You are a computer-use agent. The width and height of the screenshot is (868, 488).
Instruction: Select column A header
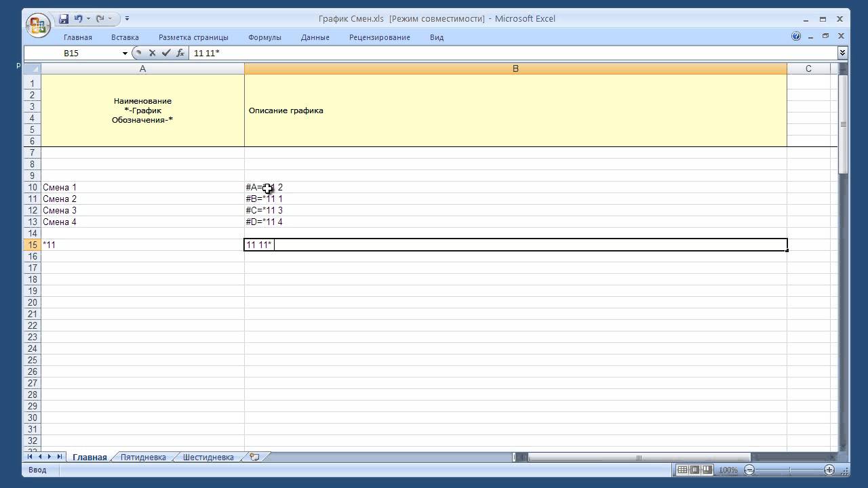(142, 68)
